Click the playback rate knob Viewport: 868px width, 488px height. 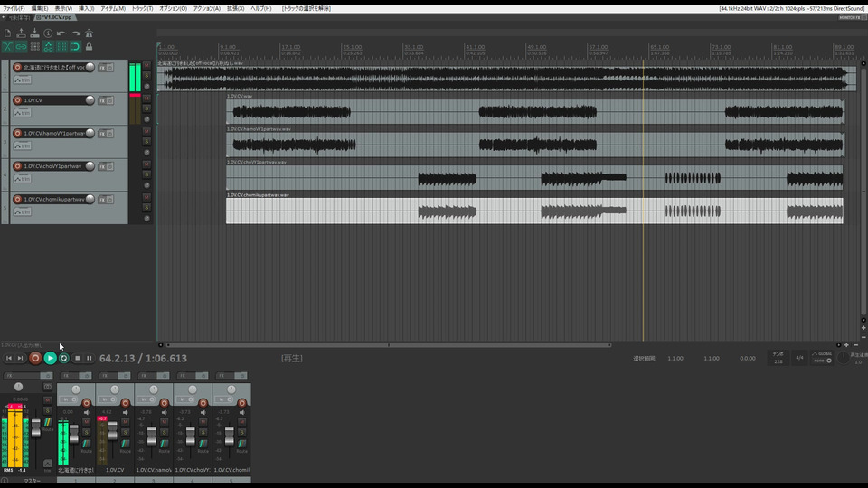pos(843,358)
